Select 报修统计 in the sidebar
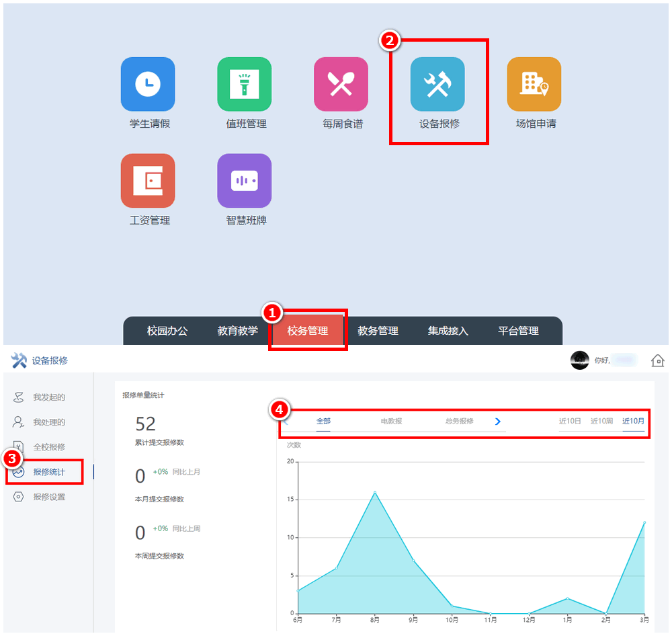The height and width of the screenshot is (636, 672). (49, 472)
